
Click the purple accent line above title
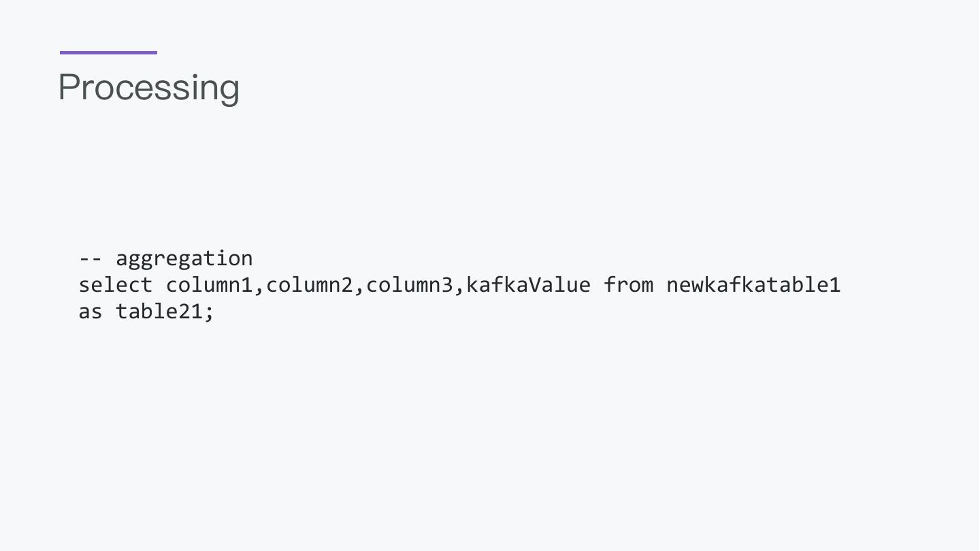pyautogui.click(x=108, y=52)
